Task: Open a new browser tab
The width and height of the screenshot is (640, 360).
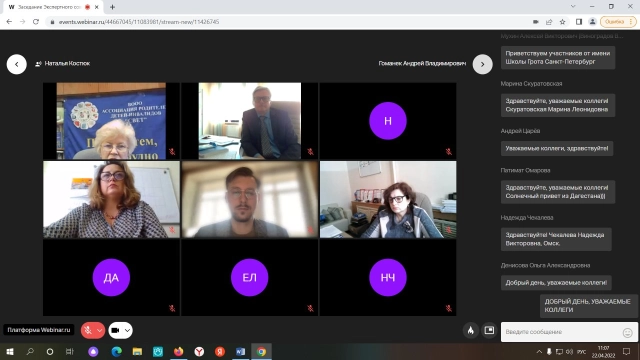Action: [x=112, y=7]
